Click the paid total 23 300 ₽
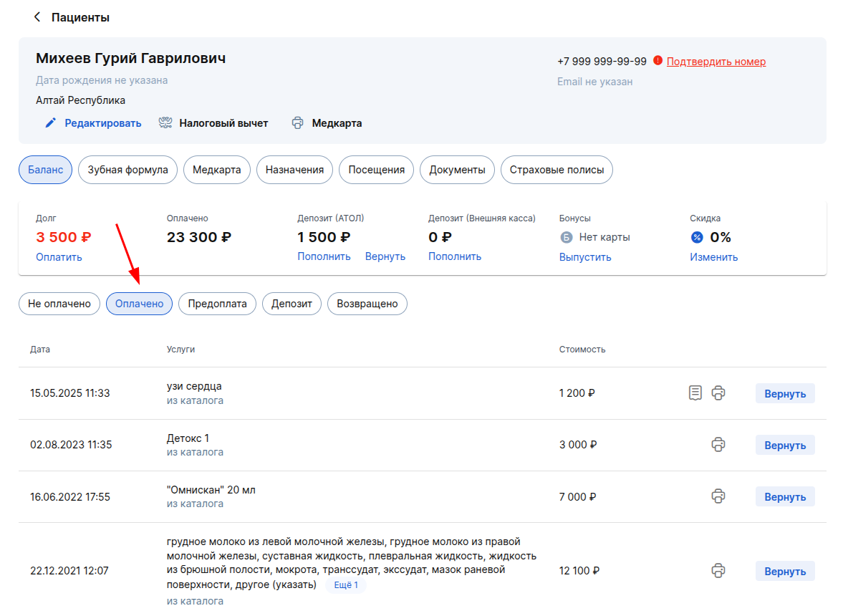The height and width of the screenshot is (616, 843). coord(199,237)
